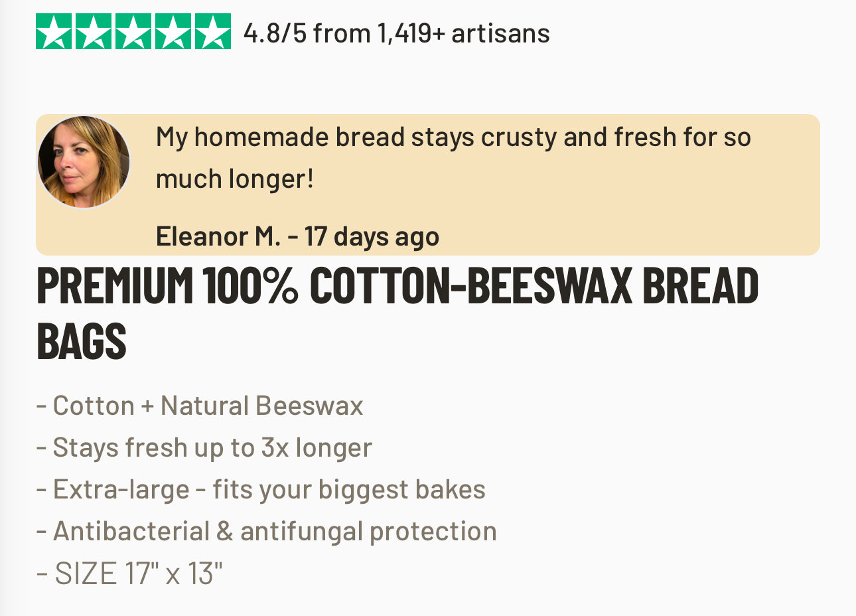Click the first green rating star
The height and width of the screenshot is (616, 856).
tap(54, 32)
